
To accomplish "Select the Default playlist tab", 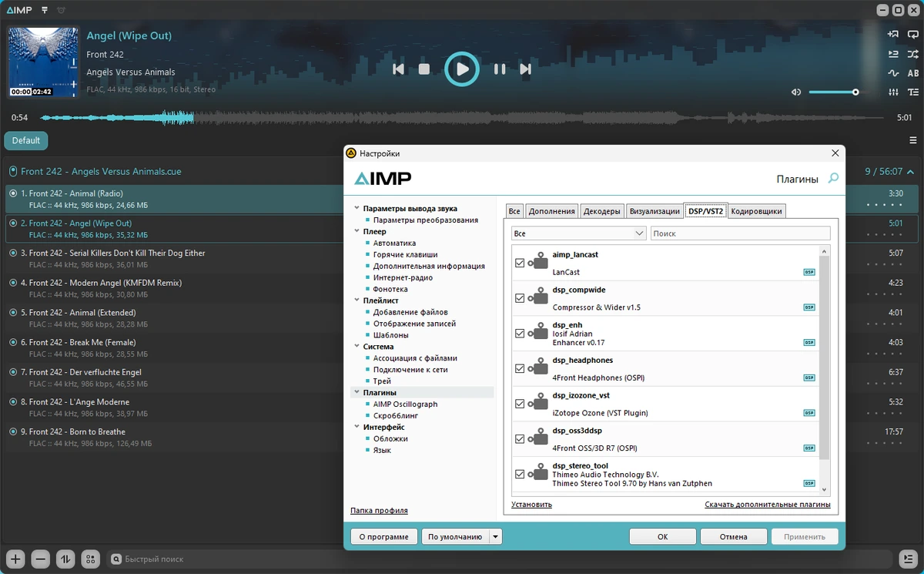I will point(25,140).
